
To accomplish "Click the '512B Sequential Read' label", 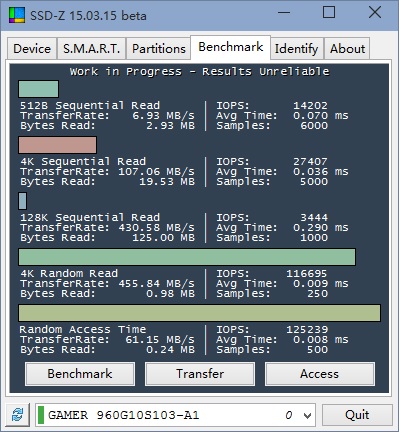I will click(90, 106).
